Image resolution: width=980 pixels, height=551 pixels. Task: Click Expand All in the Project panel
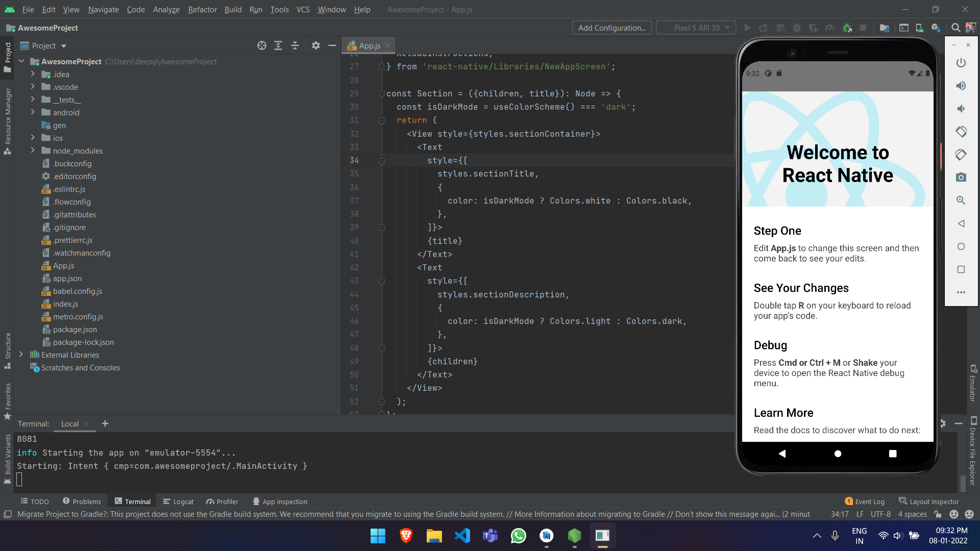point(278,46)
